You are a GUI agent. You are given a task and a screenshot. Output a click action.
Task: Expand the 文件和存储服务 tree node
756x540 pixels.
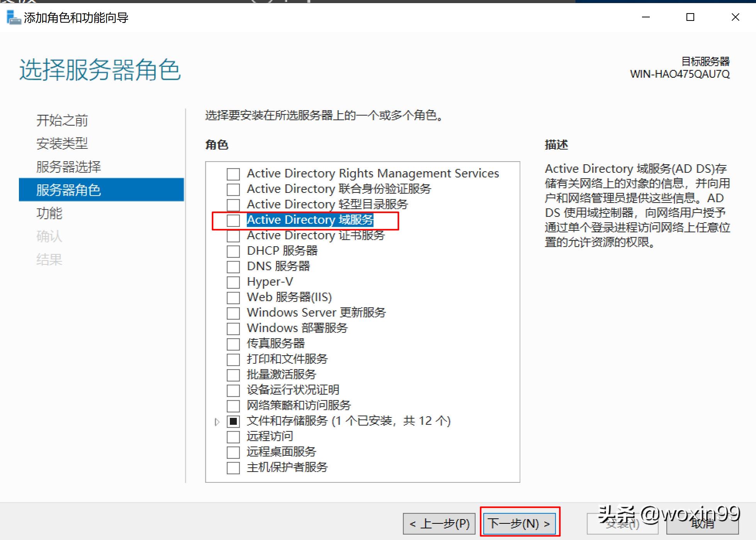(x=216, y=421)
